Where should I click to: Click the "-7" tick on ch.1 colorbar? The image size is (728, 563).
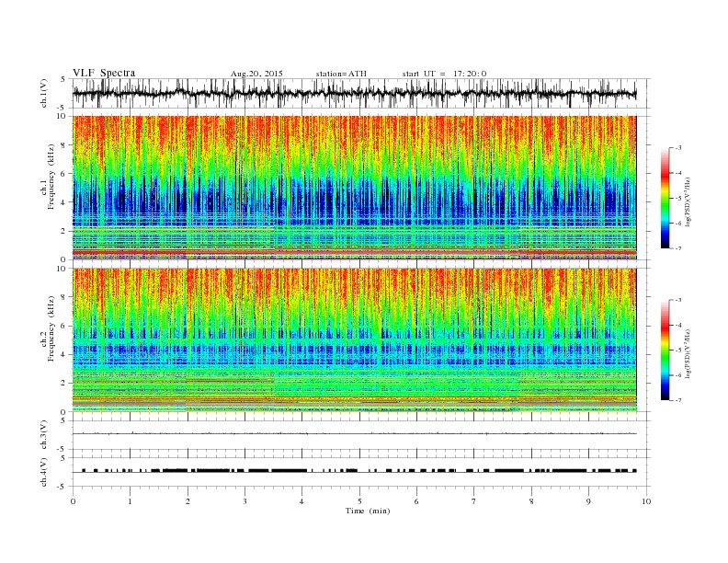(677, 248)
